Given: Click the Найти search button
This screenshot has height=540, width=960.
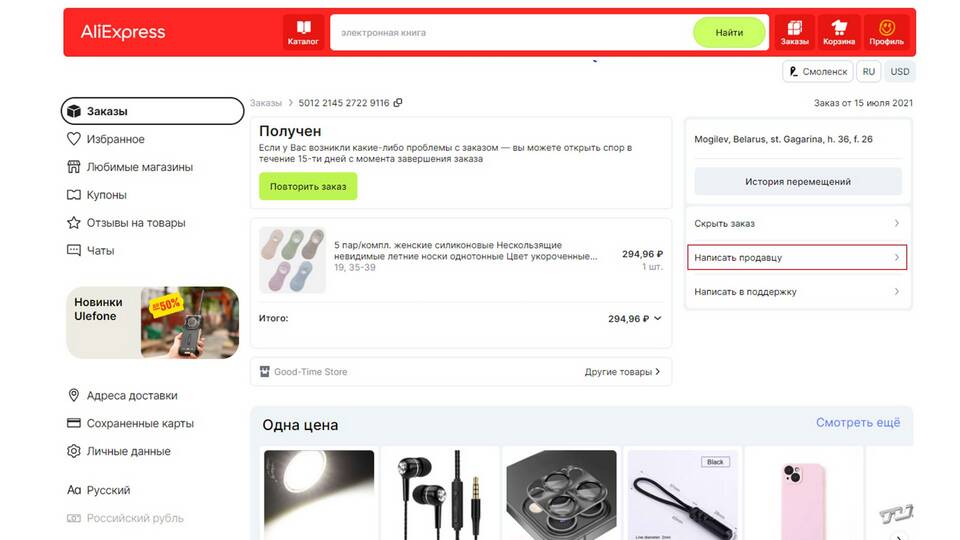Looking at the screenshot, I should pos(729,32).
